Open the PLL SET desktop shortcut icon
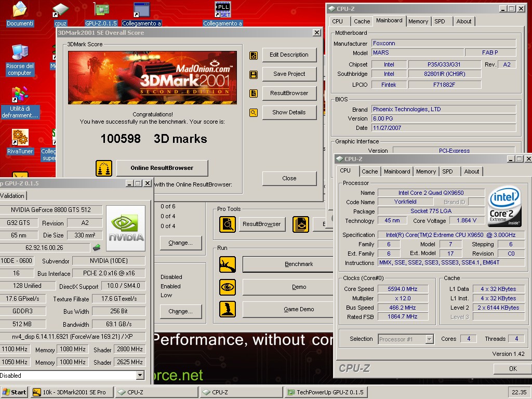532x399 pixels. tap(223, 9)
